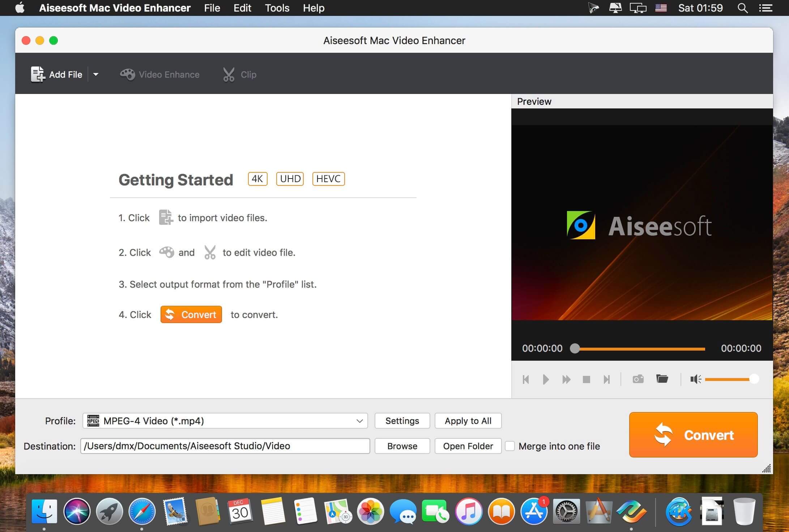Click the Destination path field
789x532 pixels.
pos(225,446)
